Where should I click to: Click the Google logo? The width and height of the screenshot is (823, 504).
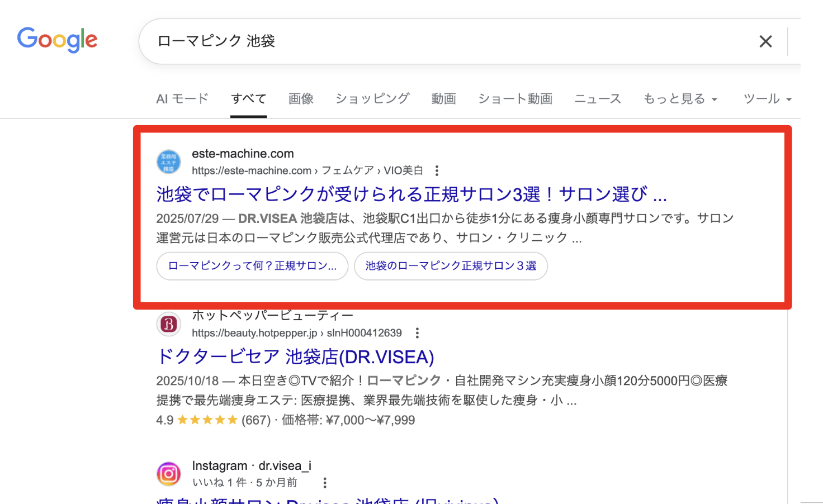point(57,40)
